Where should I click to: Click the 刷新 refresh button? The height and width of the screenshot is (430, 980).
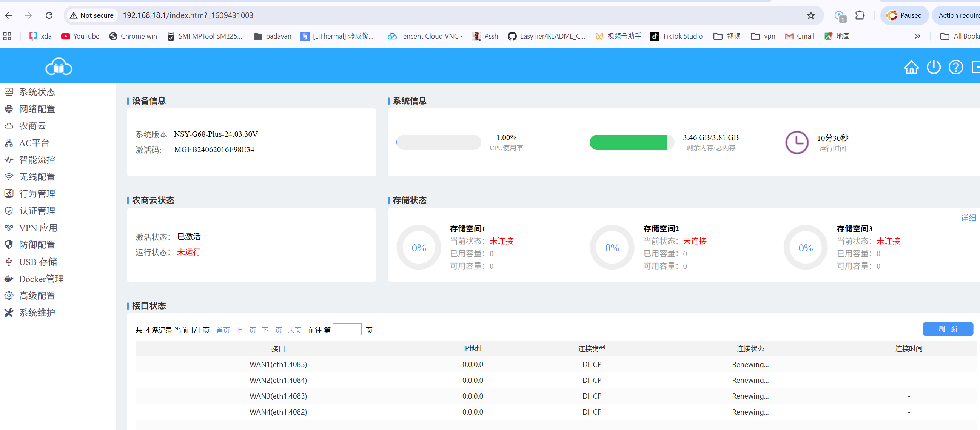pyautogui.click(x=947, y=329)
